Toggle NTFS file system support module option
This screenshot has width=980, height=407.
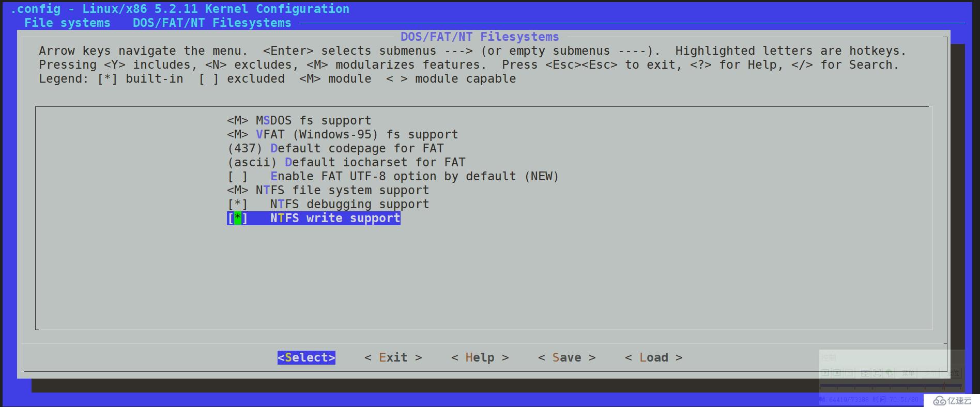pos(328,190)
